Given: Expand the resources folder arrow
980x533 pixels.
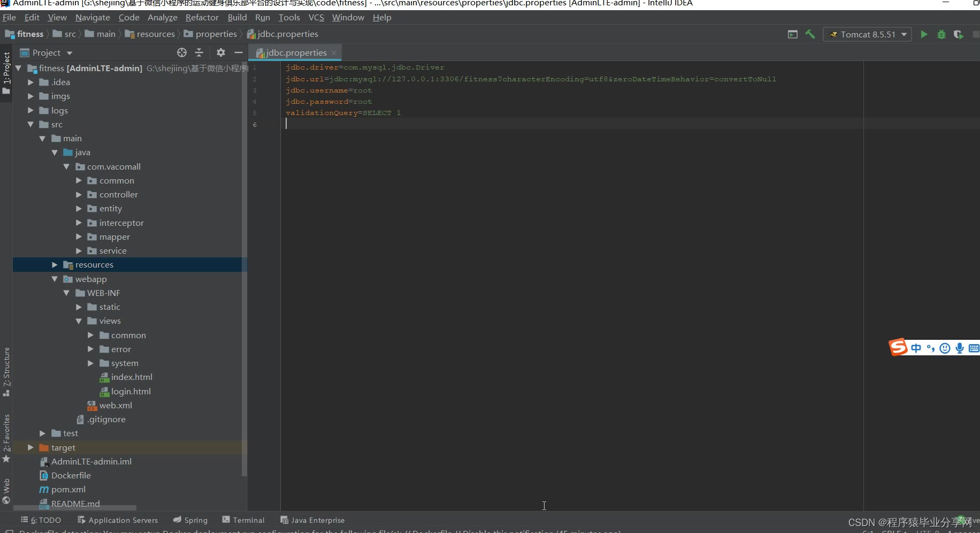Looking at the screenshot, I should click(55, 265).
